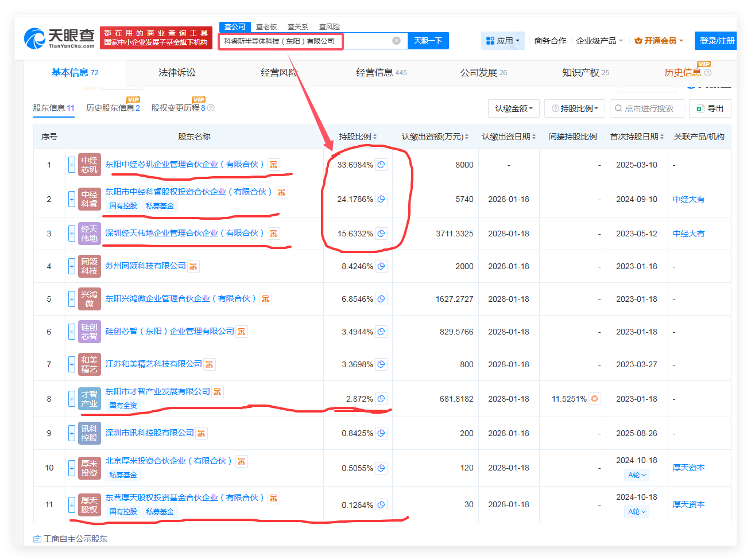Screen dimensions: 751x560
Task: Click the 点击进行搜索 shareholder search box
Action: coord(647,108)
